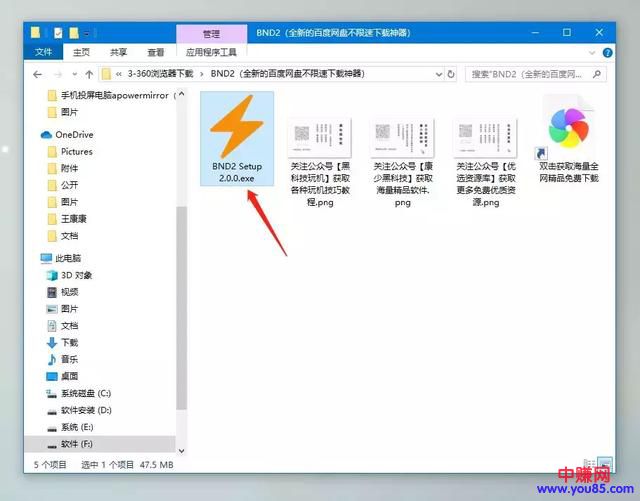Viewport: 640px width, 501px height.
Task: Expand address bar history dropdown
Action: point(439,74)
